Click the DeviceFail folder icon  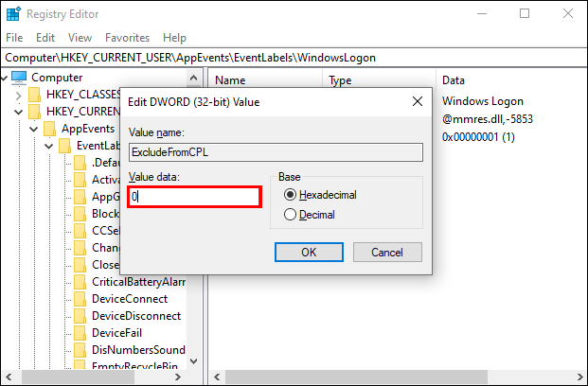pyautogui.click(x=80, y=333)
